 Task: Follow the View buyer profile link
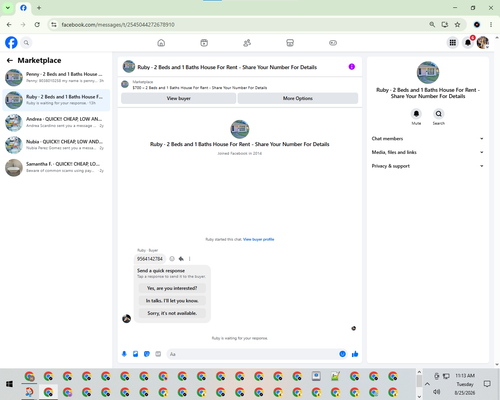[x=259, y=239]
